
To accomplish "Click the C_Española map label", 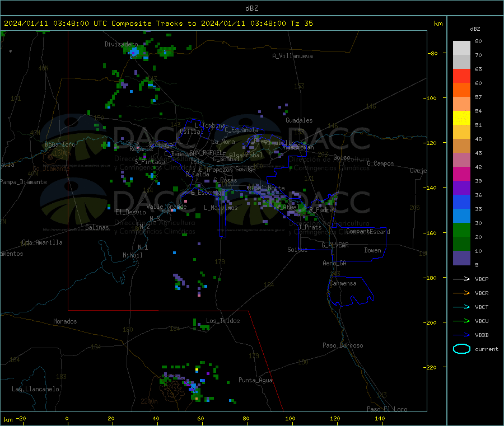I will [241, 130].
